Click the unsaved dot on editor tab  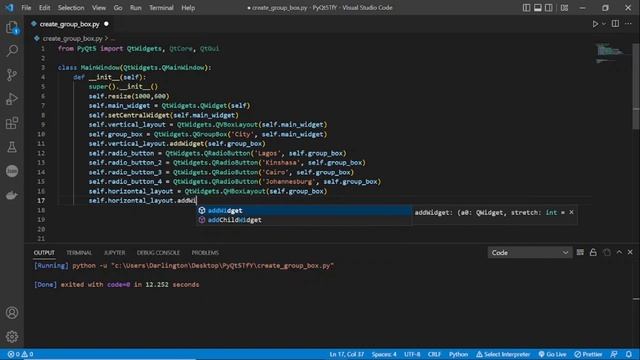107,24
